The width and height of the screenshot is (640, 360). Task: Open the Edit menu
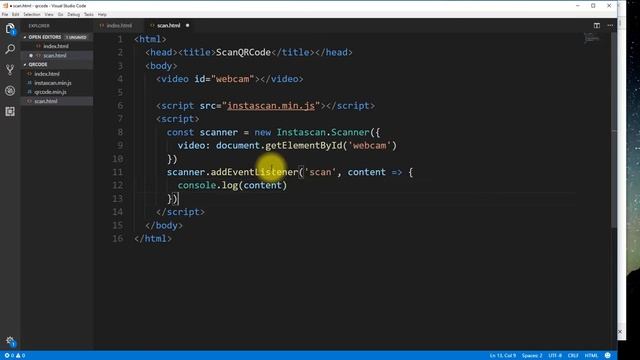[x=16, y=14]
